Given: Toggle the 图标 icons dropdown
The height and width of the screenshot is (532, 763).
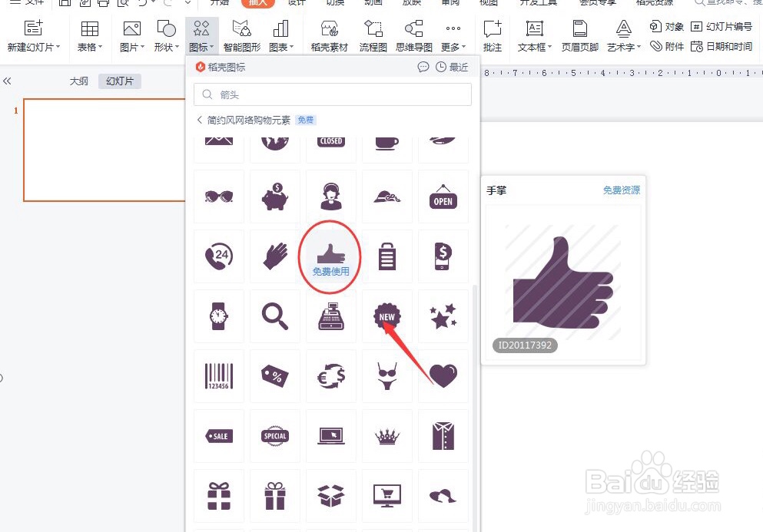Looking at the screenshot, I should (x=201, y=36).
